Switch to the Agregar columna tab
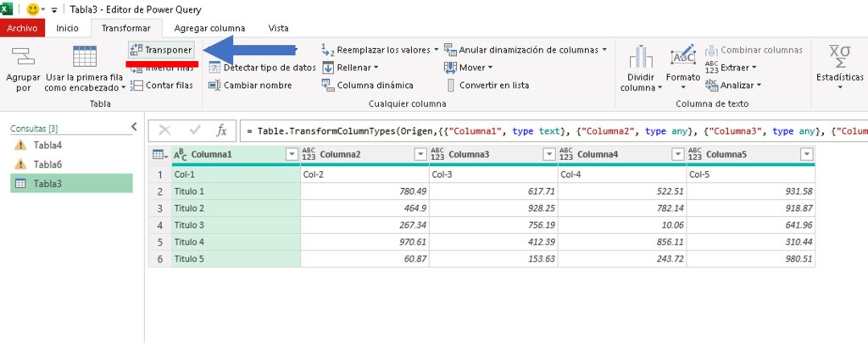The height and width of the screenshot is (343, 868). coord(210,28)
